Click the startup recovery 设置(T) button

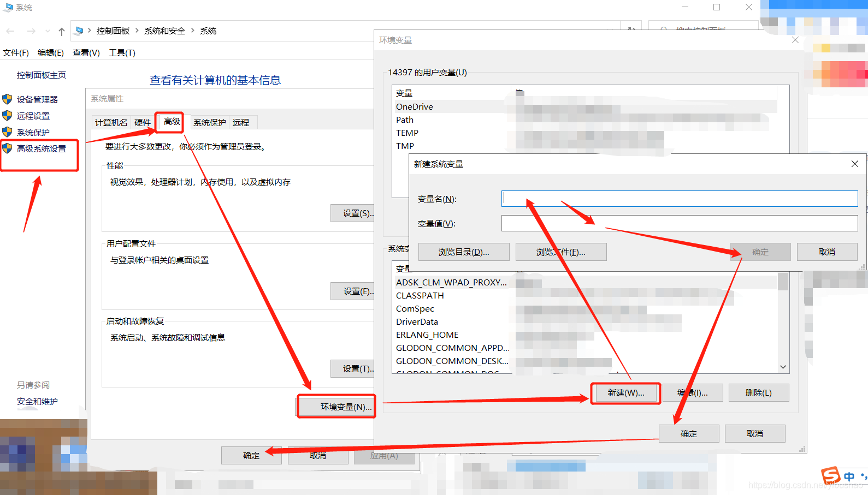point(352,368)
